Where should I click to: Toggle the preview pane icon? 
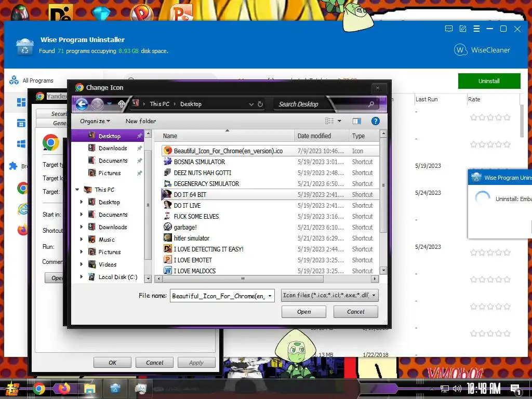[357, 121]
